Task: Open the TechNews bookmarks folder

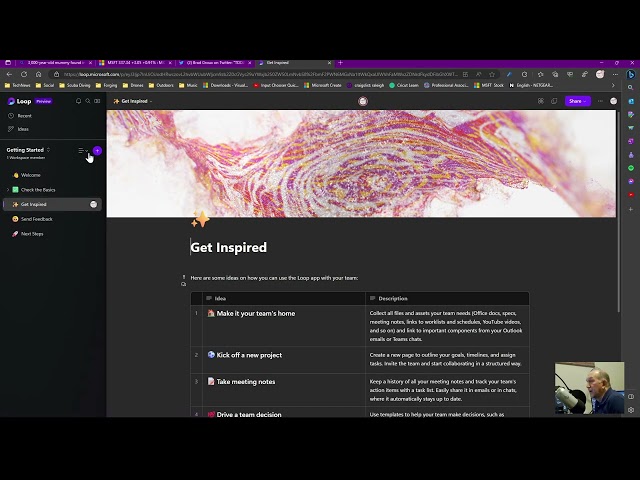Action: pos(18,85)
